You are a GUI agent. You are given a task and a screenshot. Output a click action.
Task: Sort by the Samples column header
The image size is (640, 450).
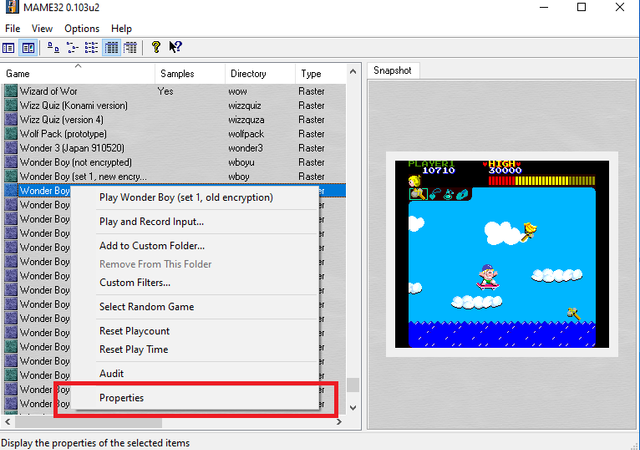coord(190,74)
